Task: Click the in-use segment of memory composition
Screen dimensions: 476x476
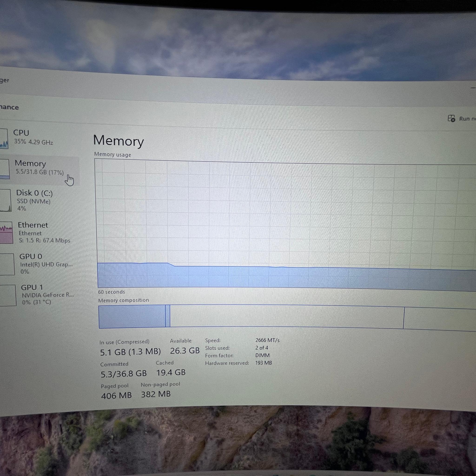Action: pos(132,317)
